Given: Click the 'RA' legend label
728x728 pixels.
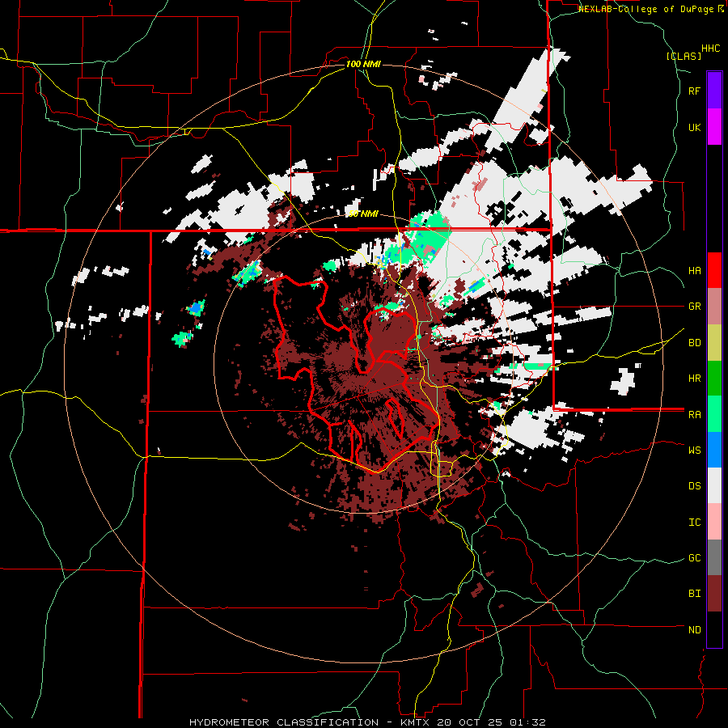Looking at the screenshot, I should point(694,414).
